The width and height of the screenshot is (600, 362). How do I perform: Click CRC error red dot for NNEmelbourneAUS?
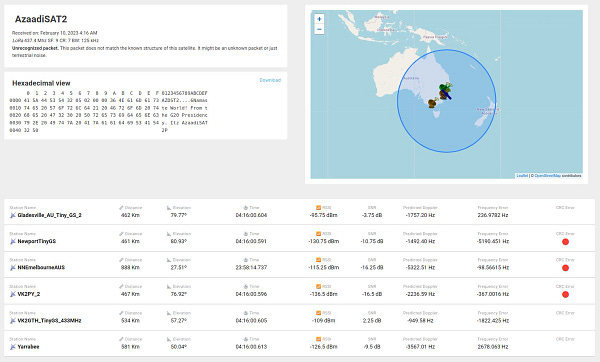(565, 268)
